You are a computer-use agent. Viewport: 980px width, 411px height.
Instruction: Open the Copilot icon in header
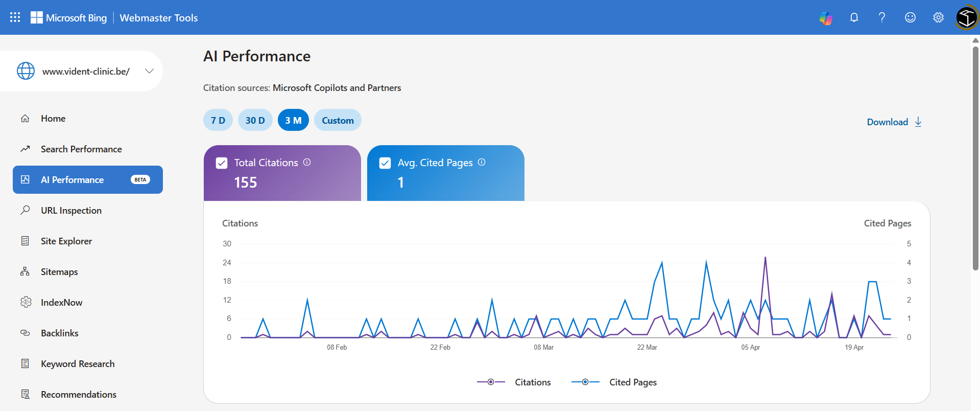tap(826, 18)
